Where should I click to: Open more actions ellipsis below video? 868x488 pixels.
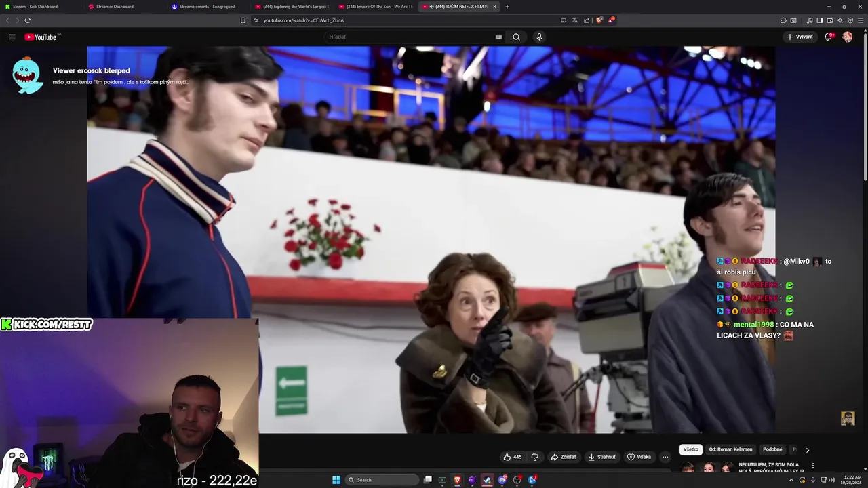coord(665,457)
